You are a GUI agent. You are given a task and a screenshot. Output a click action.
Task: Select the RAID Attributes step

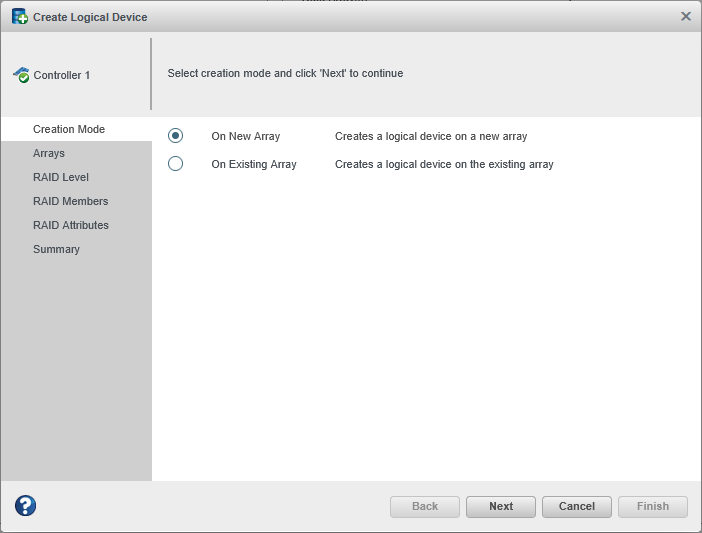point(71,225)
